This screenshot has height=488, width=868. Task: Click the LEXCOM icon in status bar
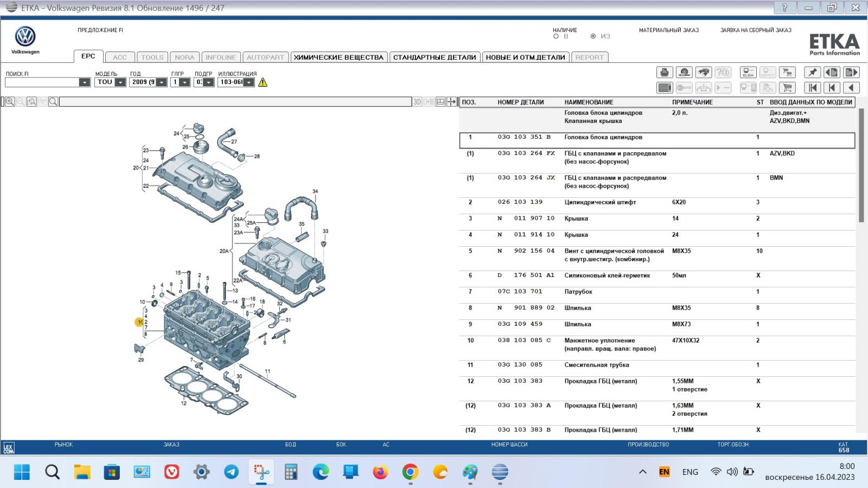[x=9, y=447]
